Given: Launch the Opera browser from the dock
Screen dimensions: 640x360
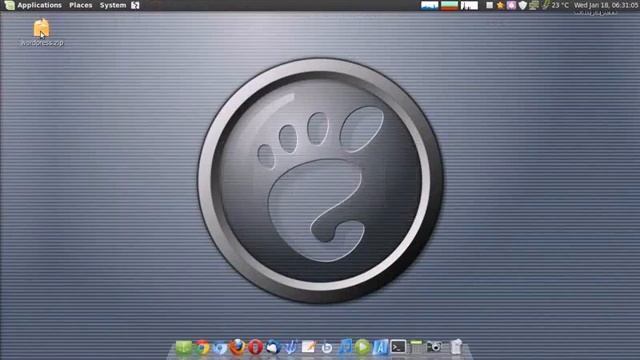Looking at the screenshot, I should pos(256,347).
